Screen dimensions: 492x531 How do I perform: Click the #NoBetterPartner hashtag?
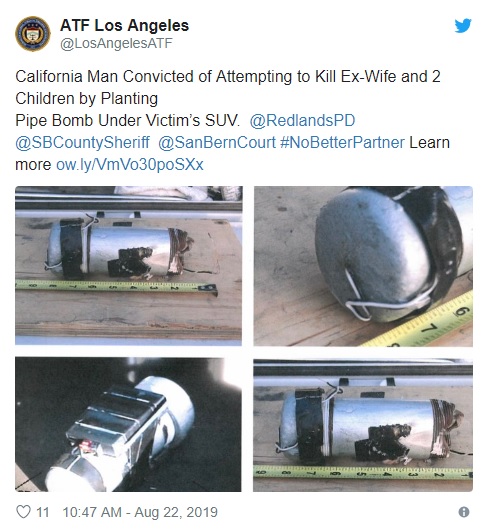[x=342, y=143]
